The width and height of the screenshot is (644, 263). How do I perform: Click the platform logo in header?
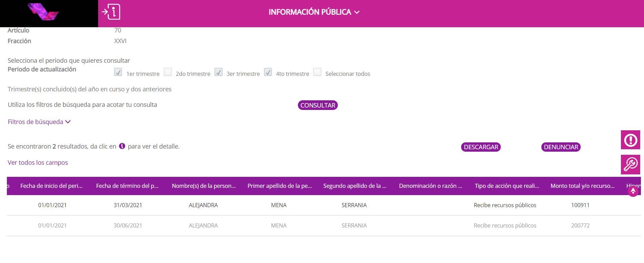click(43, 11)
